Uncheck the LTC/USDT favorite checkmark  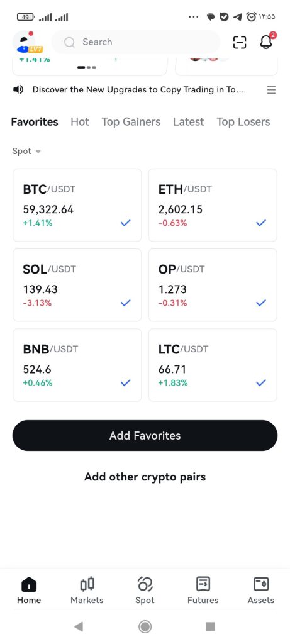point(261,383)
